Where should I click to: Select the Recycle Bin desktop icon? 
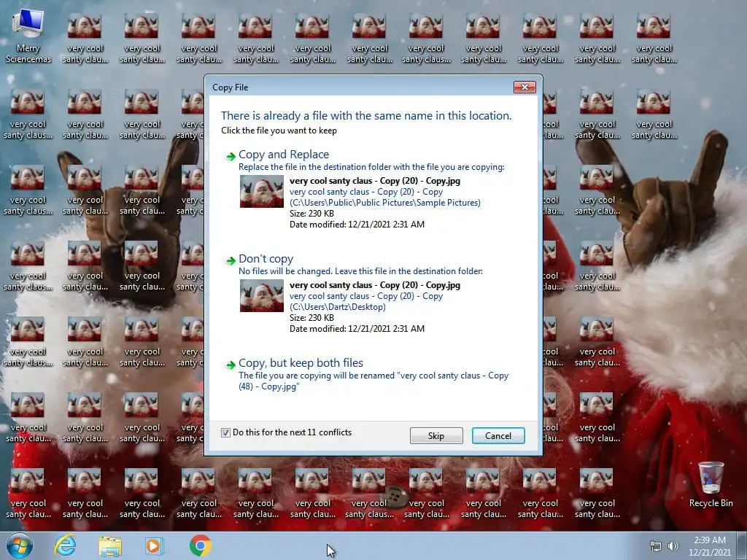711,484
